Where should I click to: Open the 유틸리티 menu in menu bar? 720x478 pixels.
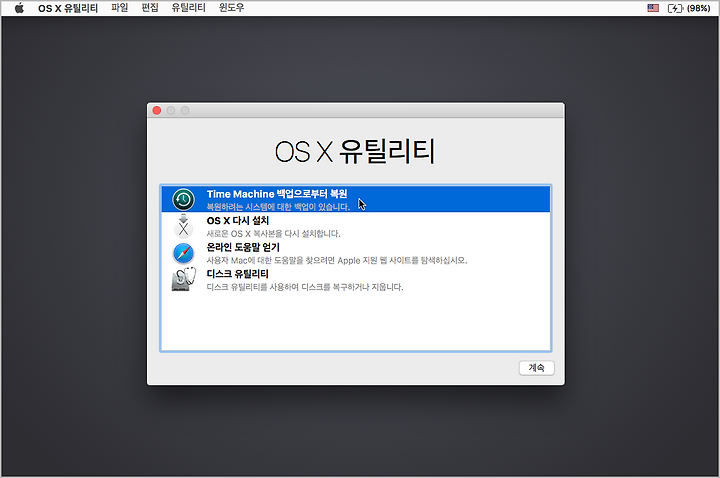click(188, 8)
